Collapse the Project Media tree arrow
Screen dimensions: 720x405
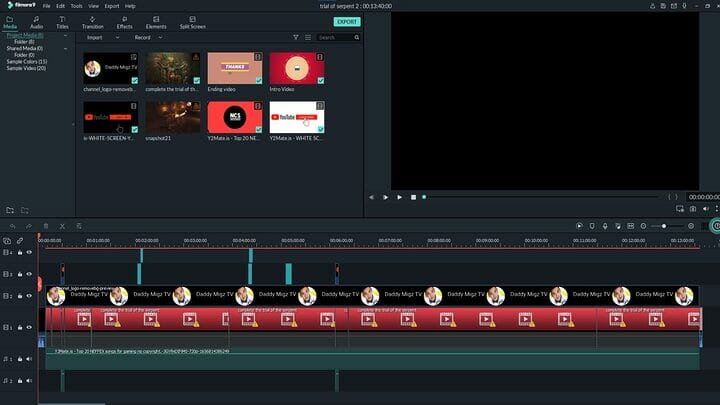65,35
